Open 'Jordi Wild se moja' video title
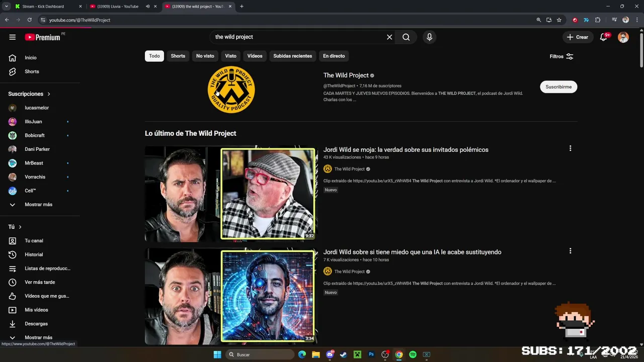The width and height of the screenshot is (644, 362). pyautogui.click(x=406, y=150)
